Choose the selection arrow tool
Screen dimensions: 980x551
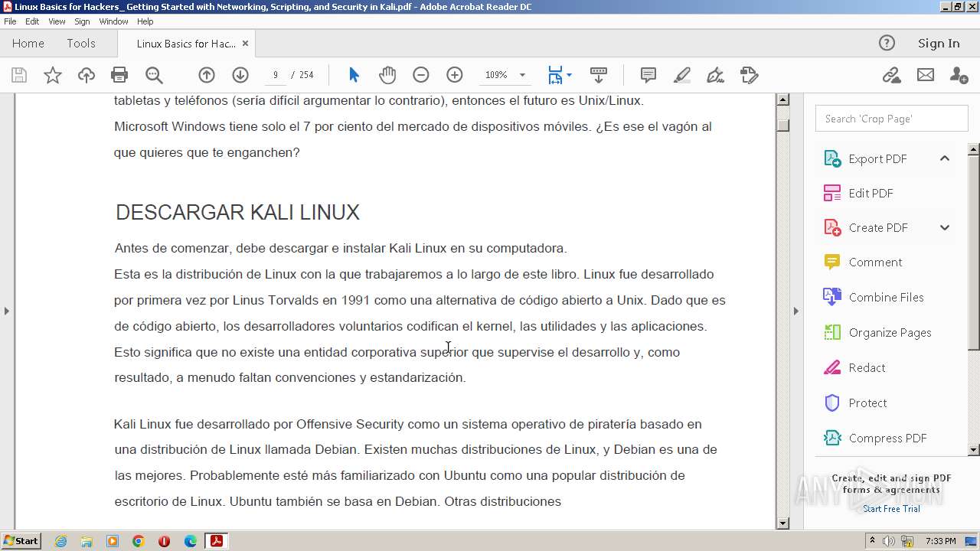tap(354, 75)
